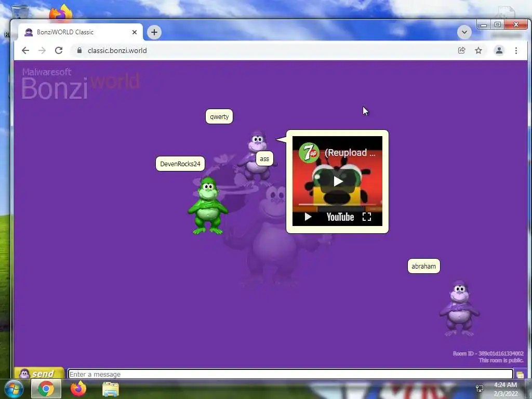Click the video progress bar
Viewport: 532px width, 399px height.
(337, 205)
